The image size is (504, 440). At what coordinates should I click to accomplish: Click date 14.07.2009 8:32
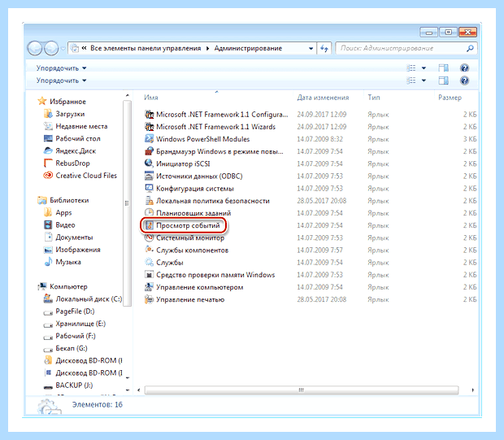point(319,139)
